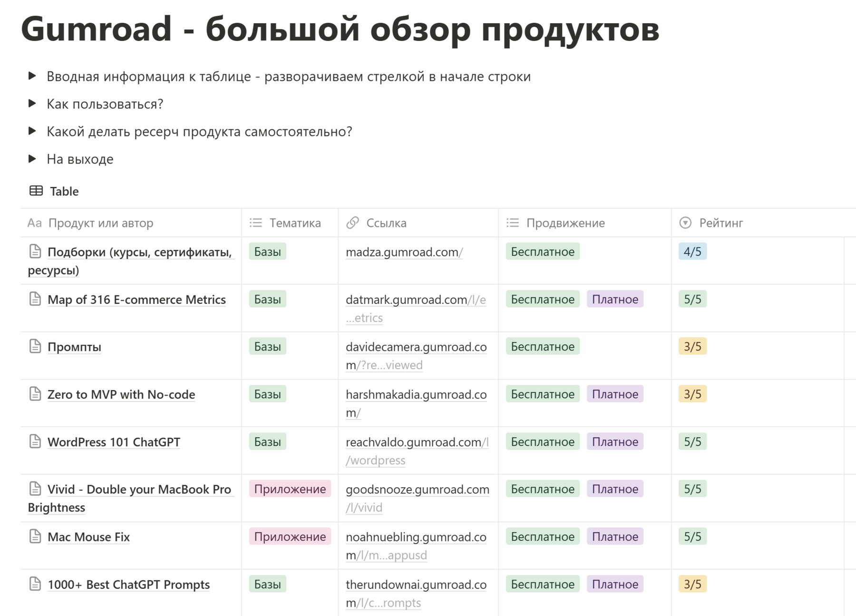The width and height of the screenshot is (856, 616).
Task: Open the 'WordPress 101 ChatGPT' page
Action: coord(114,442)
